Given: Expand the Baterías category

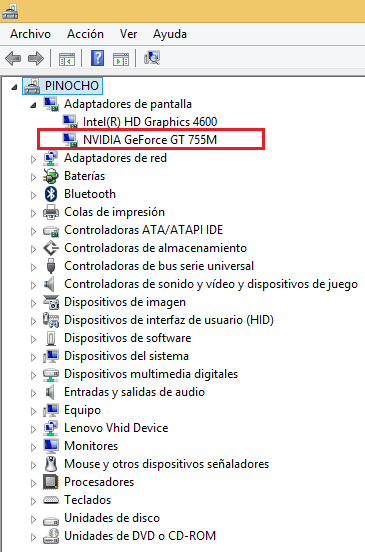Looking at the screenshot, I should 33,177.
